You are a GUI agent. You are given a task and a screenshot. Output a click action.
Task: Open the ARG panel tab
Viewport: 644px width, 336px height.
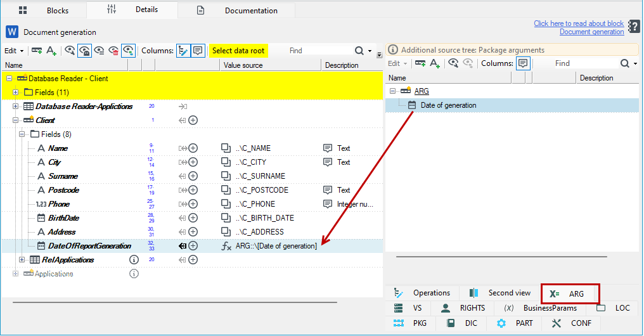click(x=570, y=294)
